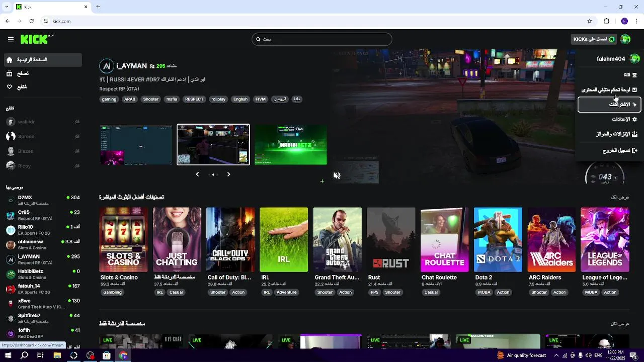Open followed channel Spreen in sidebar
644x362 pixels.
click(x=43, y=136)
